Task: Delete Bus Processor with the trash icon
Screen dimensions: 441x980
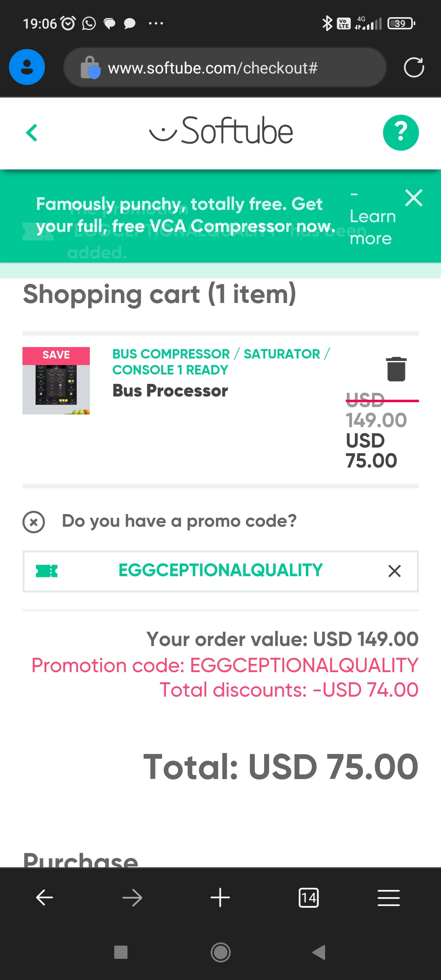Action: (x=396, y=369)
